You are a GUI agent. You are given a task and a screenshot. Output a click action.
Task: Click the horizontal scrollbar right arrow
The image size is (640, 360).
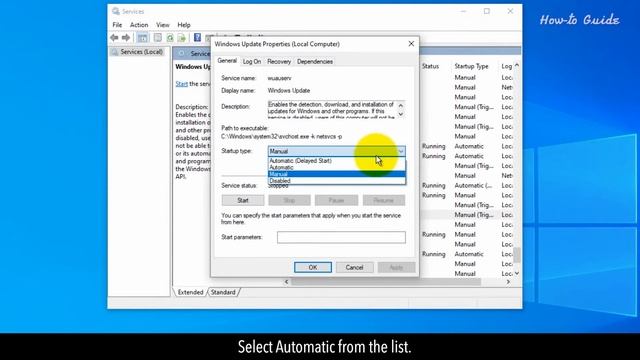pos(508,282)
